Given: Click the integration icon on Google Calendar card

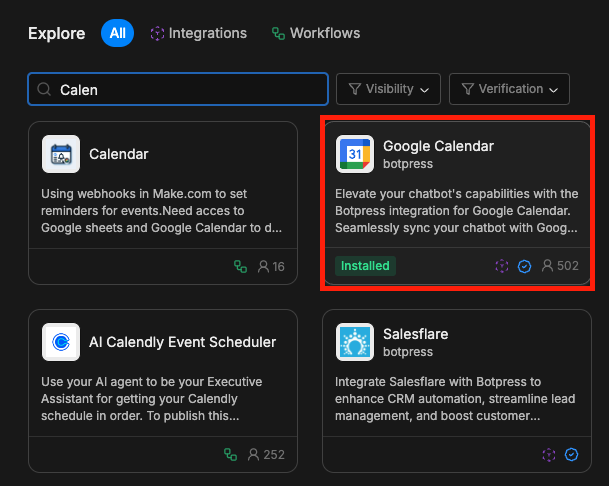Looking at the screenshot, I should 502,266.
